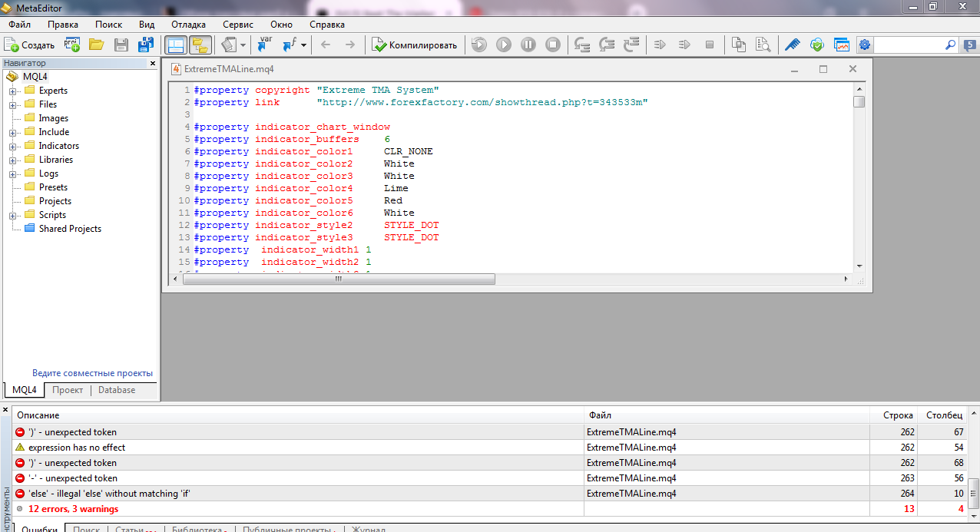This screenshot has width=980, height=532.
Task: Open the Справка menu
Action: (x=326, y=25)
